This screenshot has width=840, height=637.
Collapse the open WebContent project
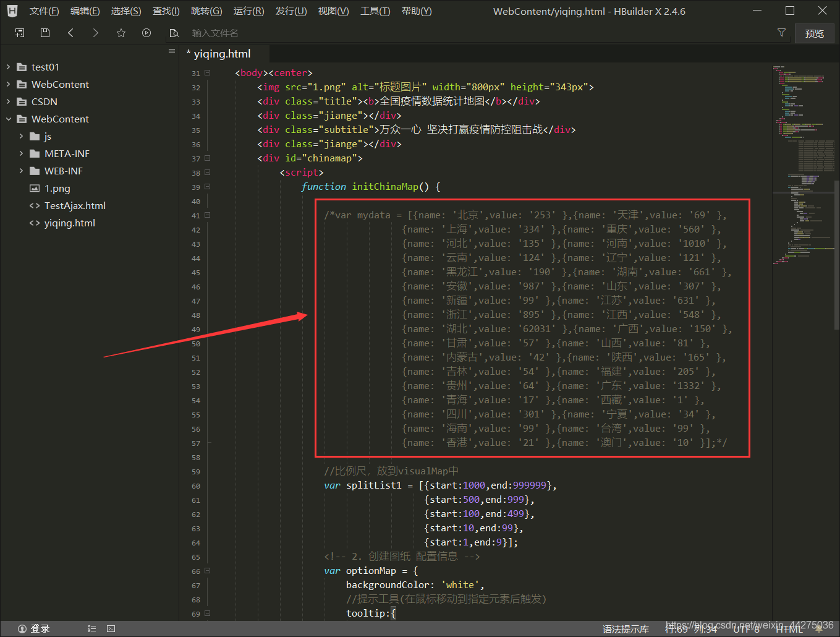coord(8,119)
